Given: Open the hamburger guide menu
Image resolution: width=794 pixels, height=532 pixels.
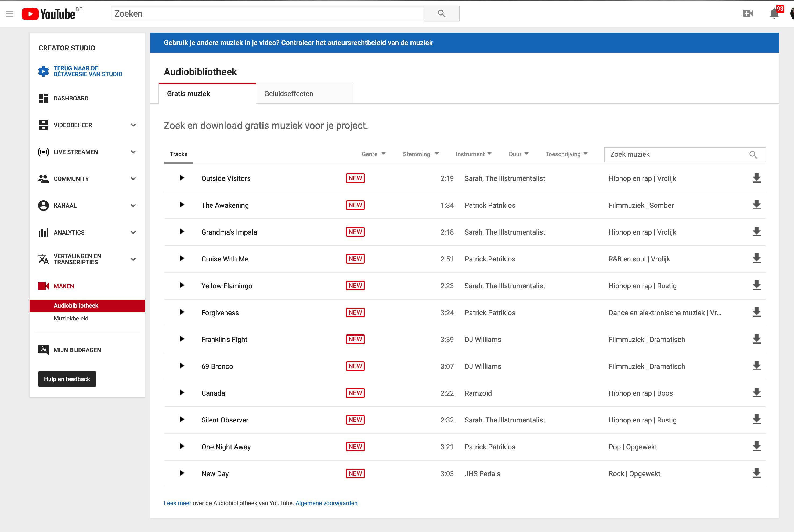Looking at the screenshot, I should point(9,14).
